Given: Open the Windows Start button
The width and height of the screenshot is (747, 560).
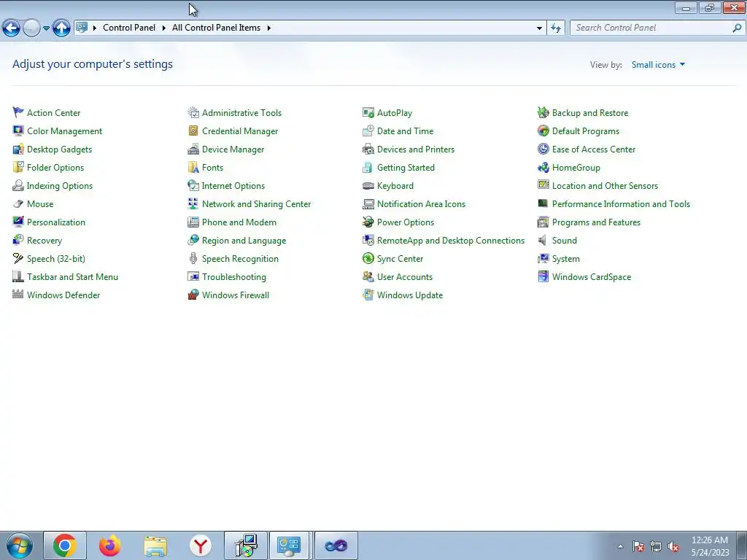Looking at the screenshot, I should [x=19, y=545].
